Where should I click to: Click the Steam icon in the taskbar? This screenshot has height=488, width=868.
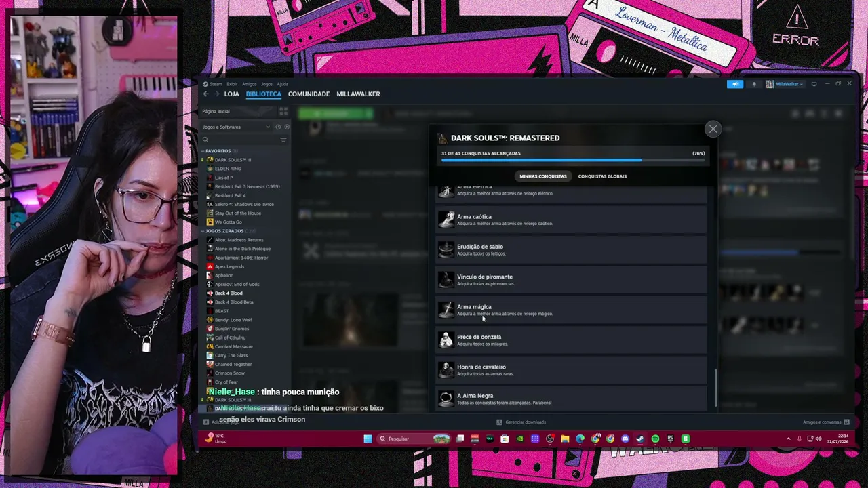pyautogui.click(x=640, y=439)
